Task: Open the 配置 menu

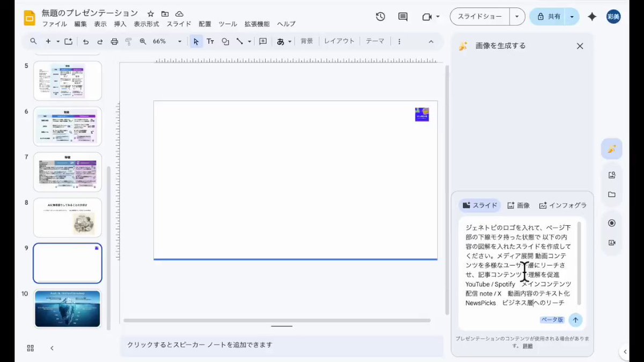Action: (205, 24)
